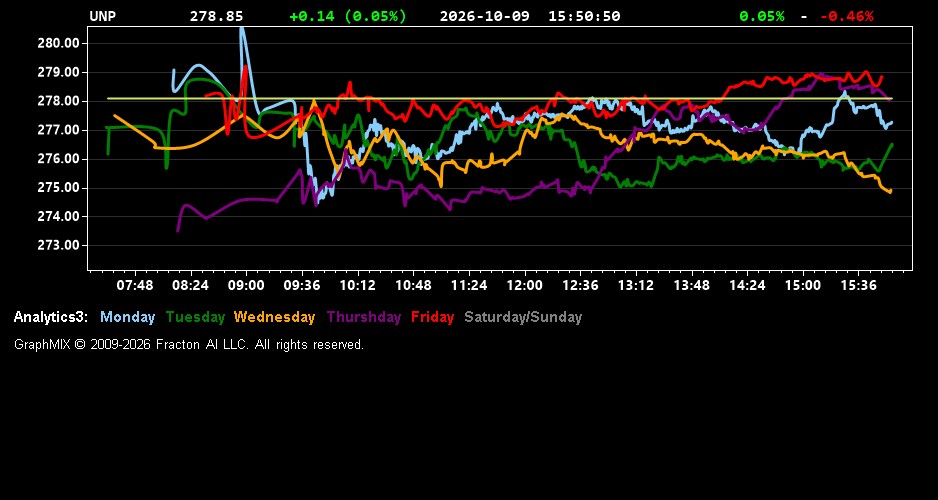Click the 09:36 time axis label
The image size is (938, 500).
pos(302,285)
